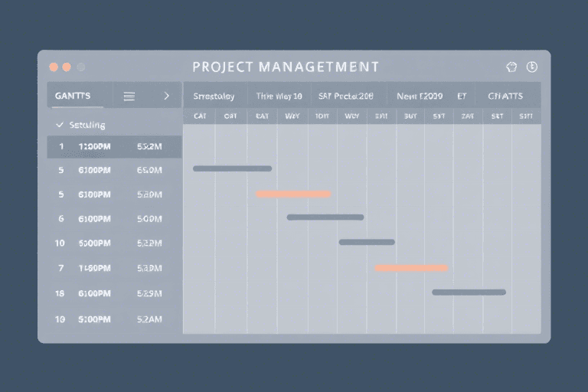The height and width of the screenshot is (392, 588).
Task: Switch to the CNATTS tab
Action: coord(505,96)
